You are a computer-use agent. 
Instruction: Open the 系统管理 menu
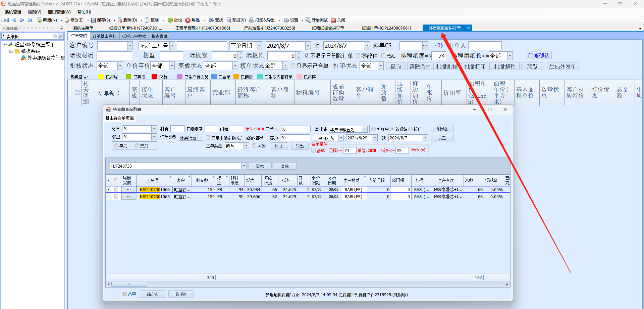click(x=13, y=12)
